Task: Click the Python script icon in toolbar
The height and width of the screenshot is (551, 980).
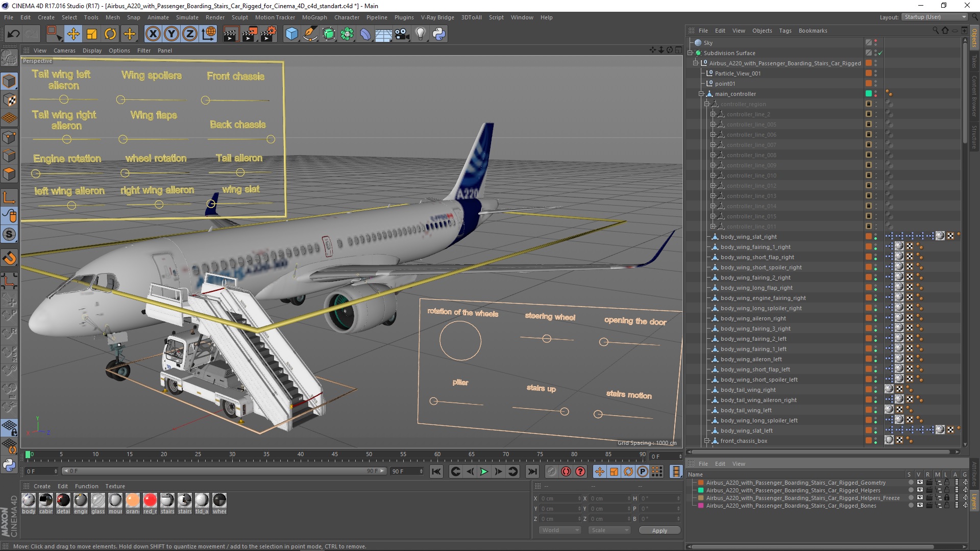Action: (439, 34)
